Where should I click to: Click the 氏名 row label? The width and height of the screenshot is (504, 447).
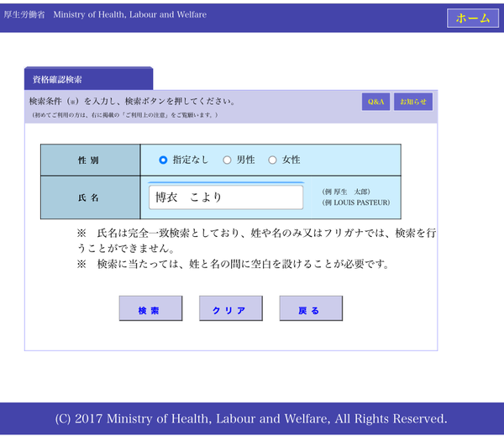(91, 197)
